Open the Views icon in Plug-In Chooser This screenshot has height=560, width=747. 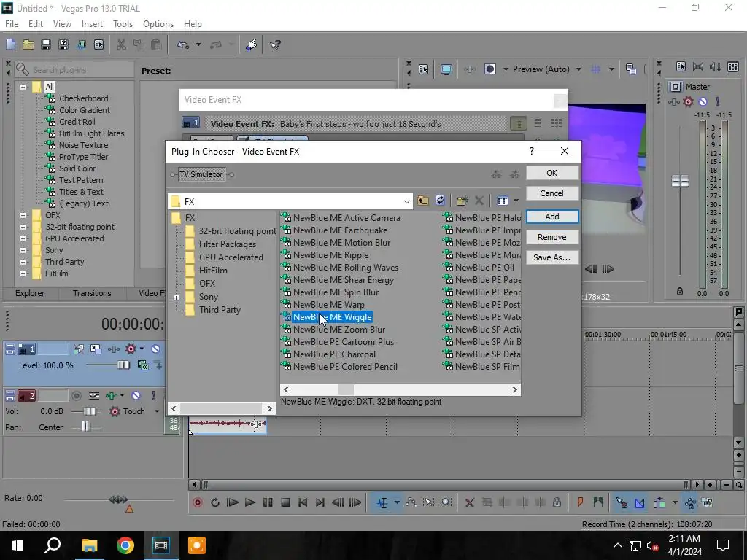[x=503, y=201]
